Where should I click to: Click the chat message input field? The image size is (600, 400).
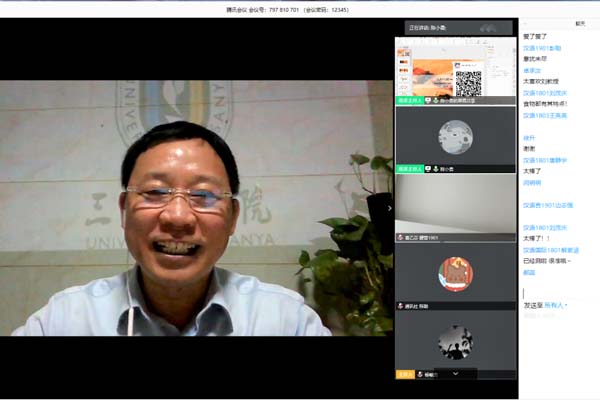click(x=558, y=350)
